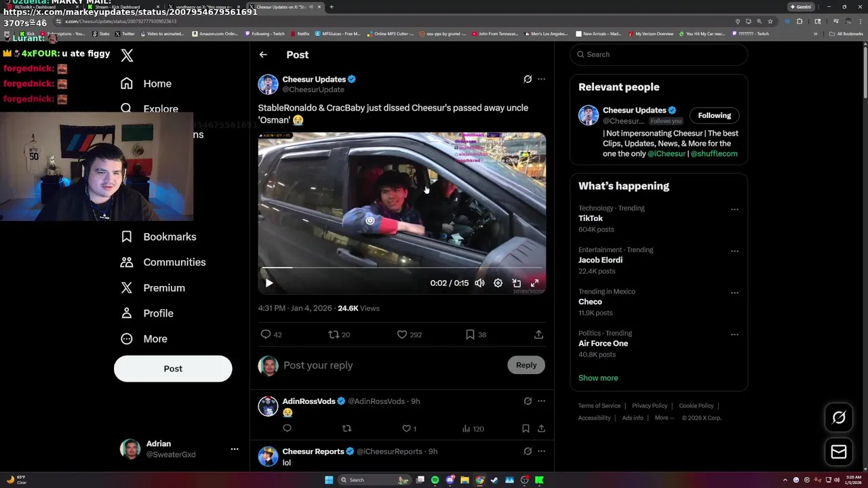
Task: Click Show more under What's happening
Action: click(x=598, y=378)
